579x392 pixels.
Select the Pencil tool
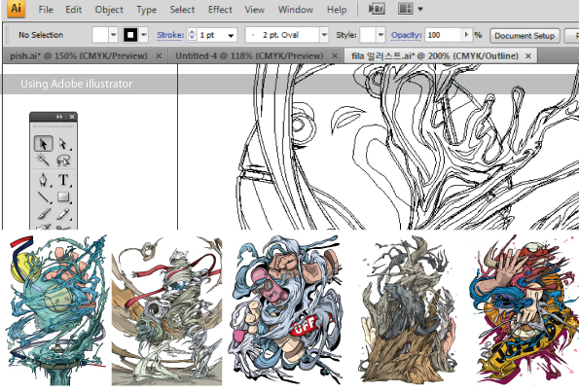pyautogui.click(x=63, y=214)
